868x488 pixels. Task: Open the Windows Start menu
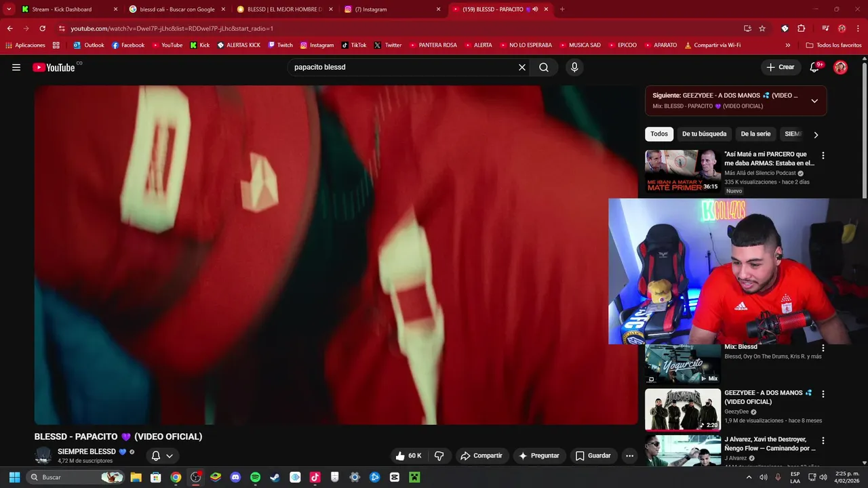(14, 477)
